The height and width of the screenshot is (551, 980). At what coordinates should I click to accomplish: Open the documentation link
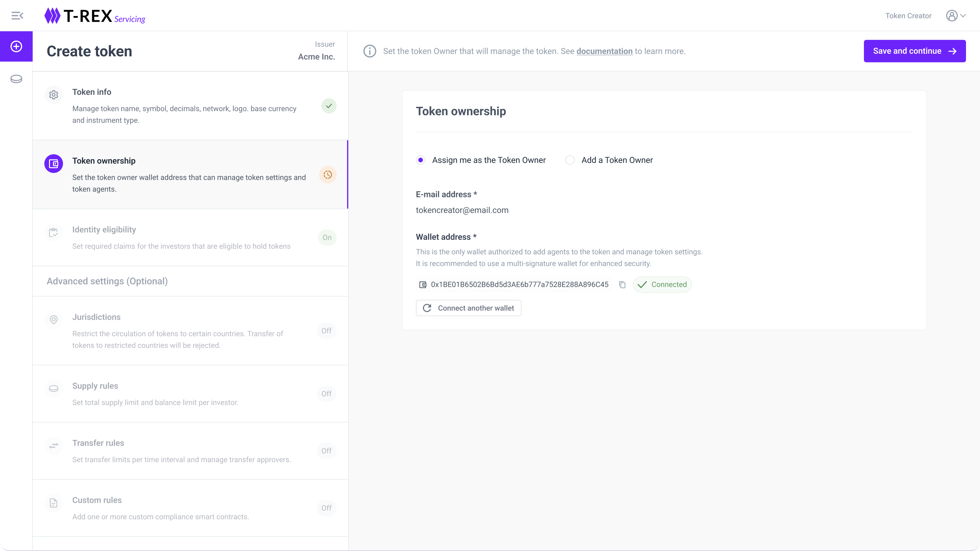[604, 51]
